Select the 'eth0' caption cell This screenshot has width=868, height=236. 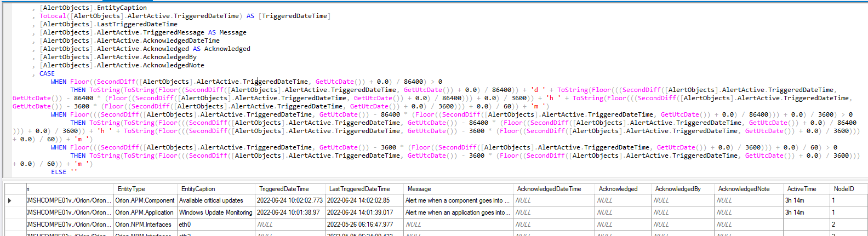coord(216,225)
